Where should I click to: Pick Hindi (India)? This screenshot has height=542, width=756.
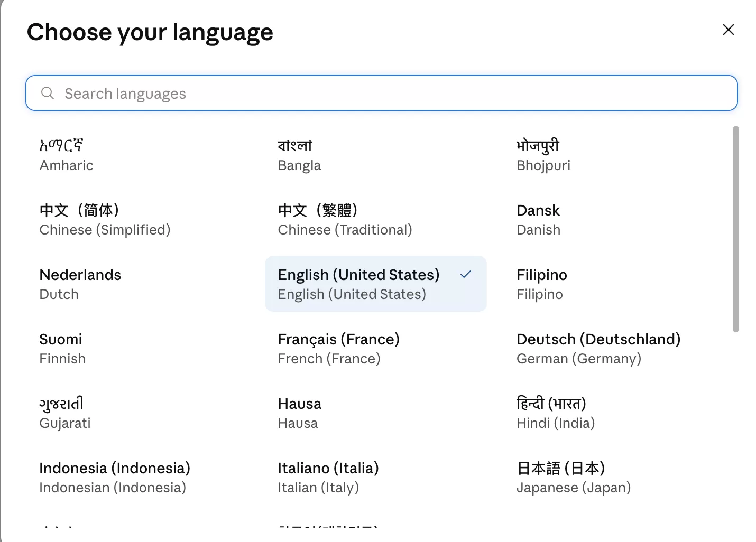[x=614, y=413]
